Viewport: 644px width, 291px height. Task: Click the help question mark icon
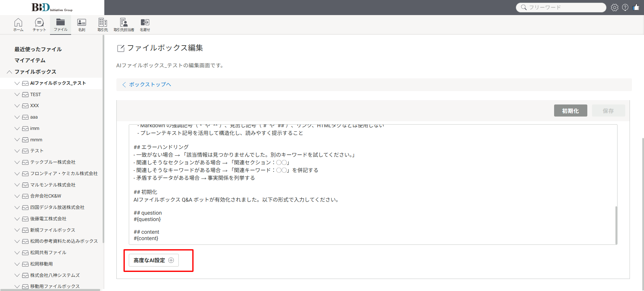(625, 7)
